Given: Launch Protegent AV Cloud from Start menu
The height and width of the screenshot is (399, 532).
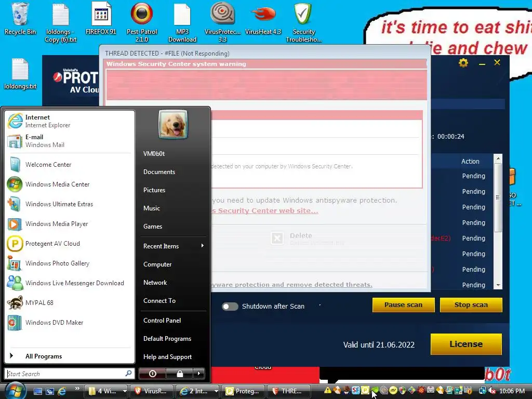Looking at the screenshot, I should [70, 244].
